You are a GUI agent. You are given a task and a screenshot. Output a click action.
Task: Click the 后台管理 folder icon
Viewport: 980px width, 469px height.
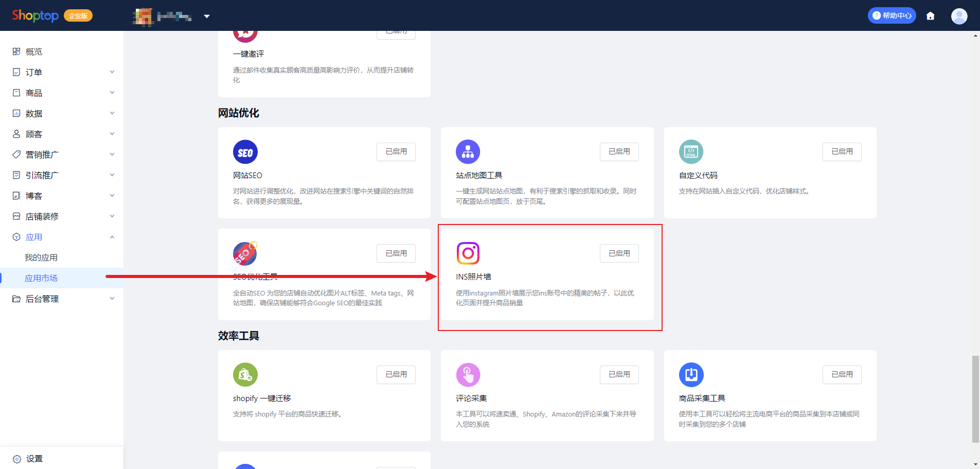click(x=16, y=299)
